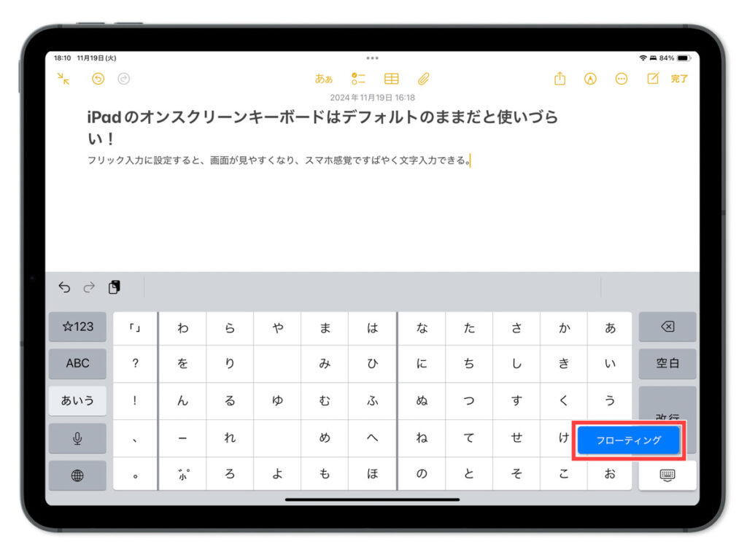The image size is (747, 560).
Task: Tap the の kana key
Action: (x=422, y=474)
